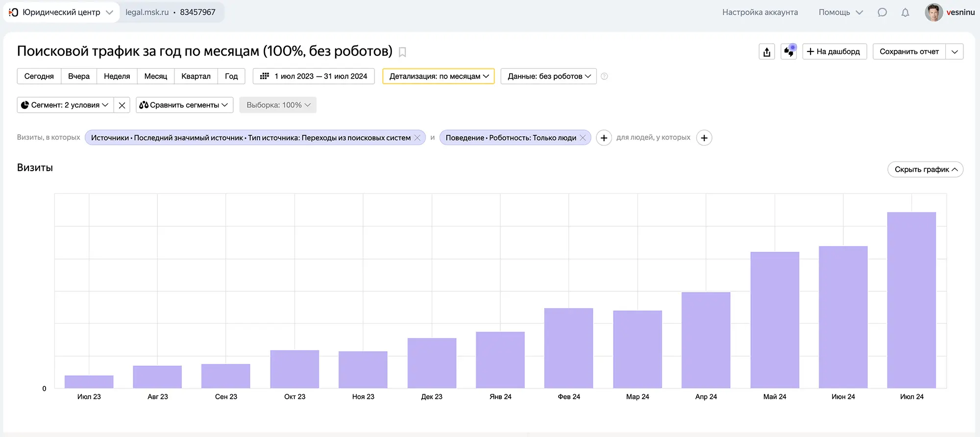Viewport: 980px width, 437px height.
Task: Click the 'На дашборд' button
Action: click(834, 51)
